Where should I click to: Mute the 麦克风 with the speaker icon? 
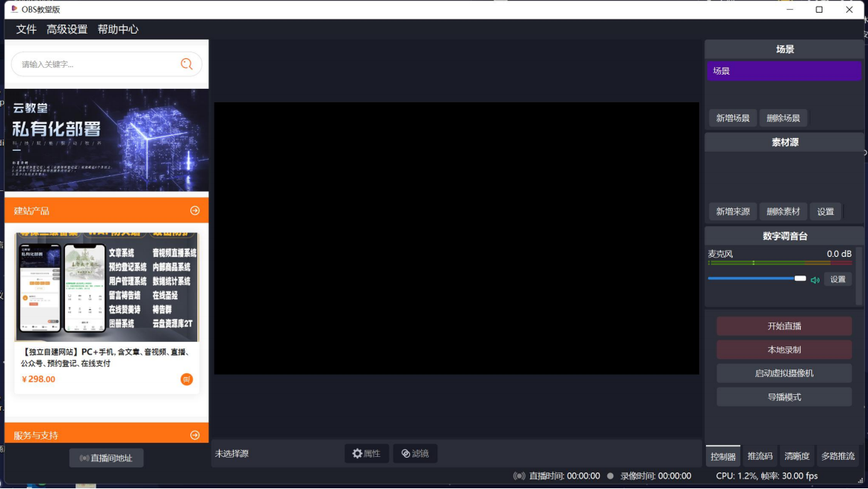pos(814,278)
